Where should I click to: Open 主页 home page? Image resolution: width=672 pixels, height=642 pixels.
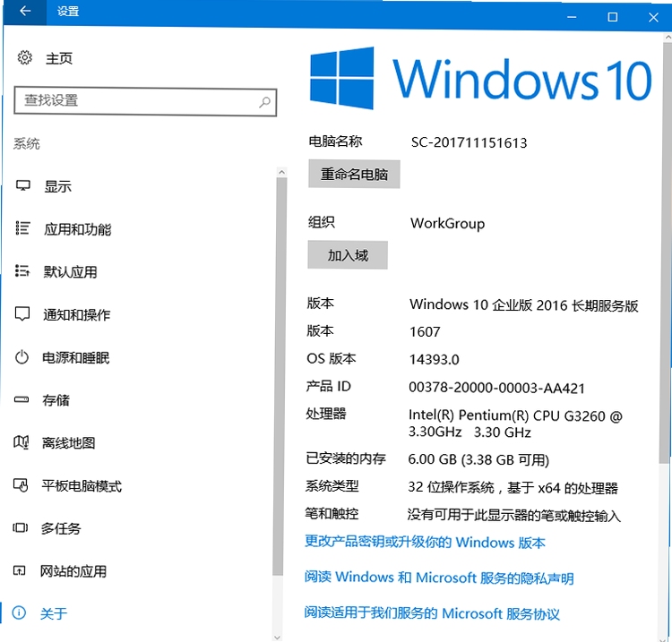[x=59, y=59]
